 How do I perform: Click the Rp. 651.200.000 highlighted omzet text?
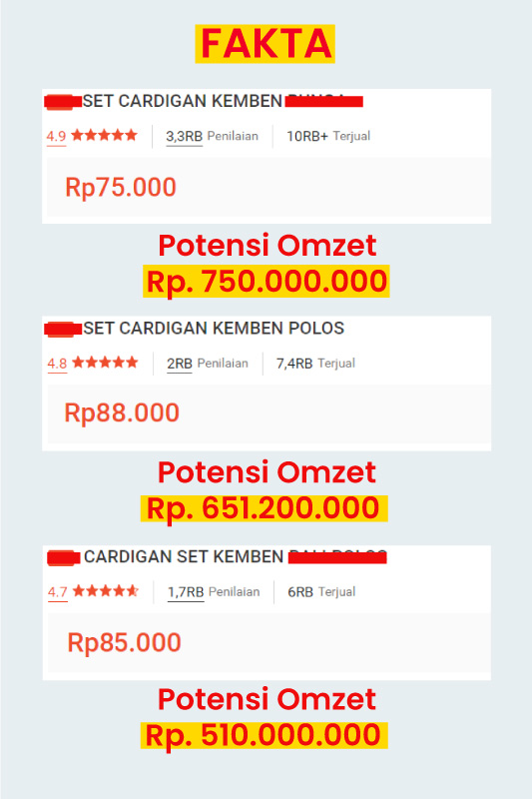[x=265, y=508]
